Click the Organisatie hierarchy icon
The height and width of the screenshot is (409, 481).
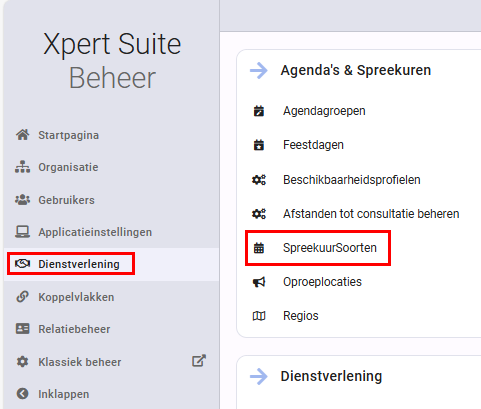point(22,167)
